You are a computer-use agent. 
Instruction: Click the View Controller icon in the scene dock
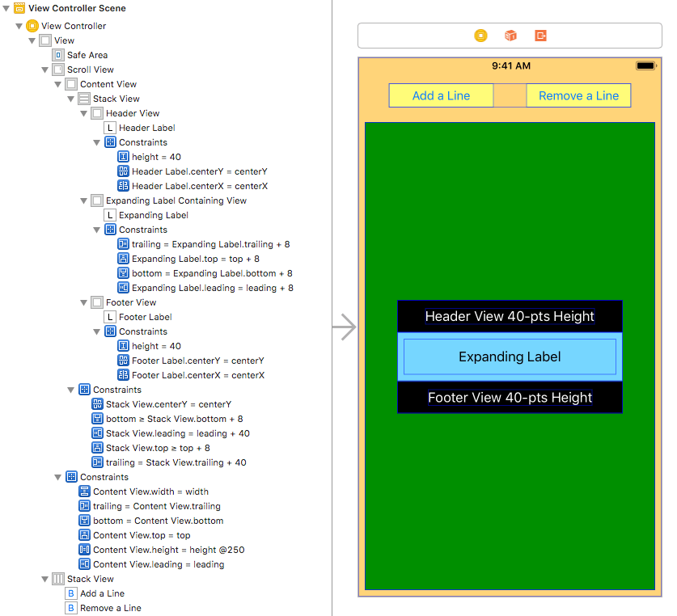click(480, 36)
